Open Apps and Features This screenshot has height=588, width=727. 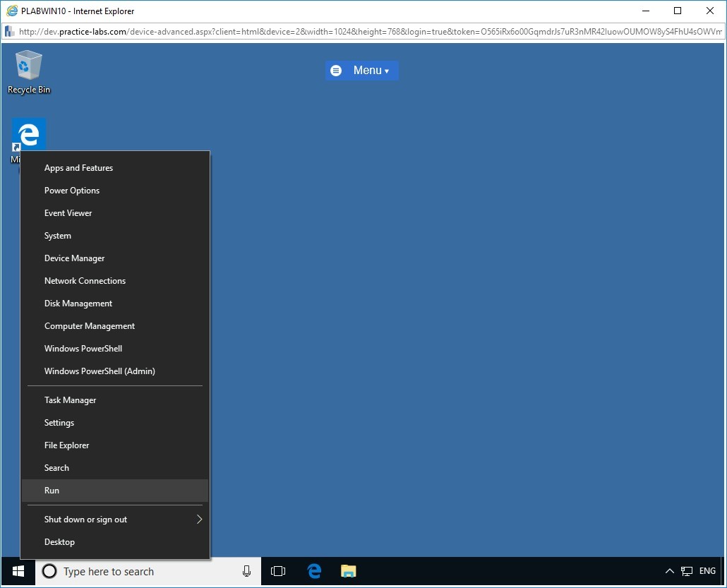(x=78, y=168)
